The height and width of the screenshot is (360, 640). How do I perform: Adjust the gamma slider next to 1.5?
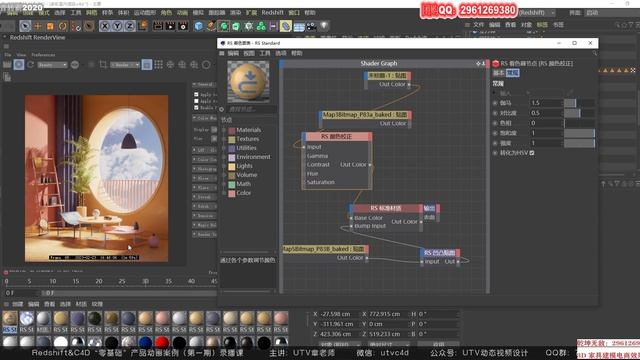tap(579, 103)
